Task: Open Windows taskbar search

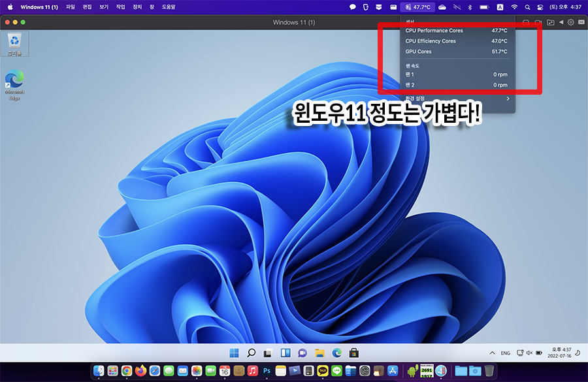Action: (252, 353)
